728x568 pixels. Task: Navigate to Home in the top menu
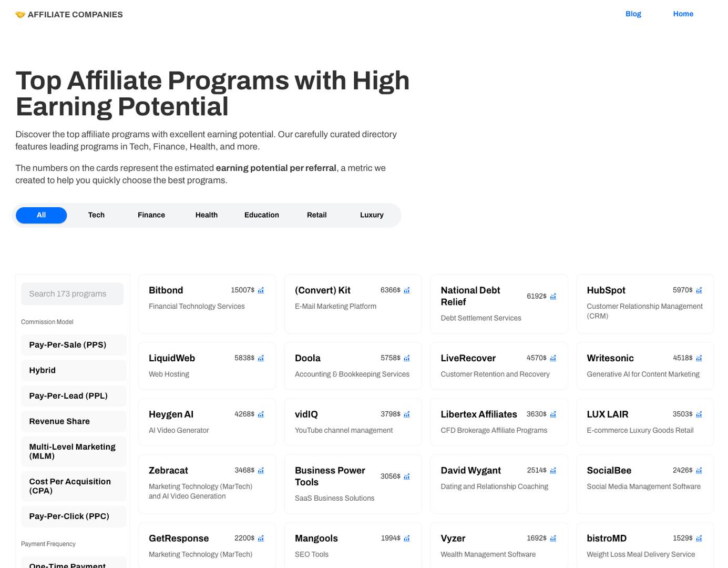683,14
